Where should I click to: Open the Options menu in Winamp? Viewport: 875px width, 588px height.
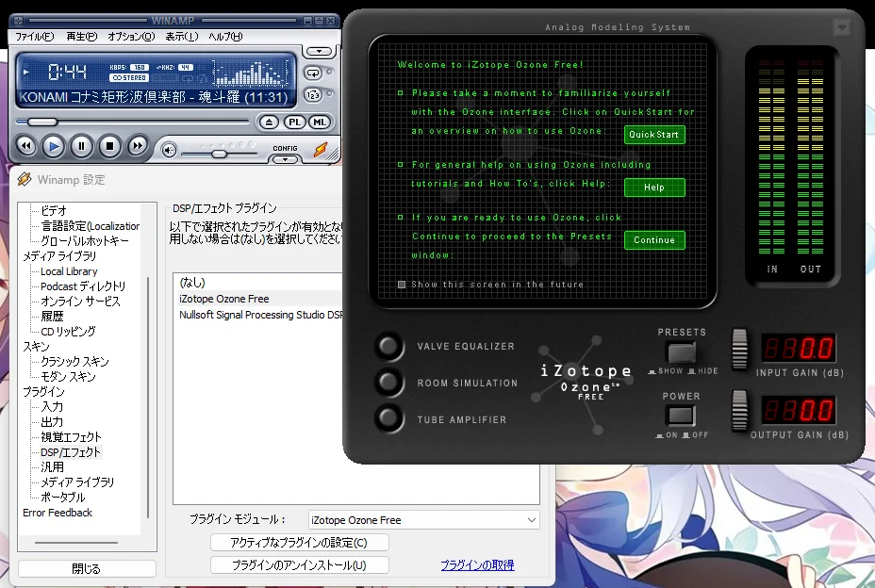pos(130,37)
